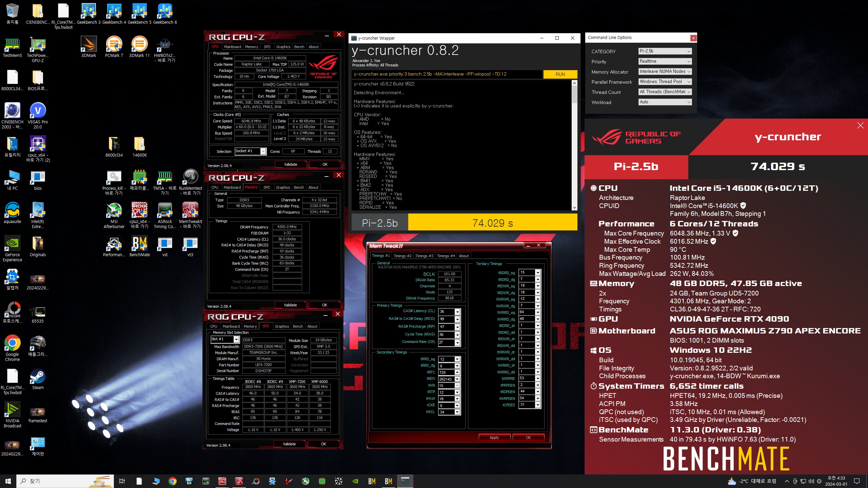Open About tab in MemTweakIt
This screenshot has width=868, height=488.
coord(464,256)
